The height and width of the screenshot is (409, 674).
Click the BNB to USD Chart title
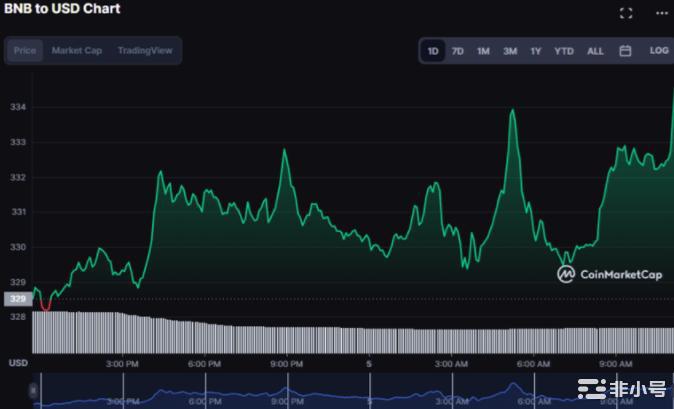tap(62, 9)
